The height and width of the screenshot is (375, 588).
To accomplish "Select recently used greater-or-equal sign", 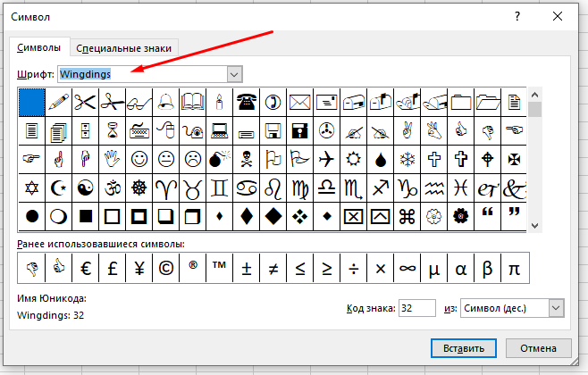I will tap(327, 268).
